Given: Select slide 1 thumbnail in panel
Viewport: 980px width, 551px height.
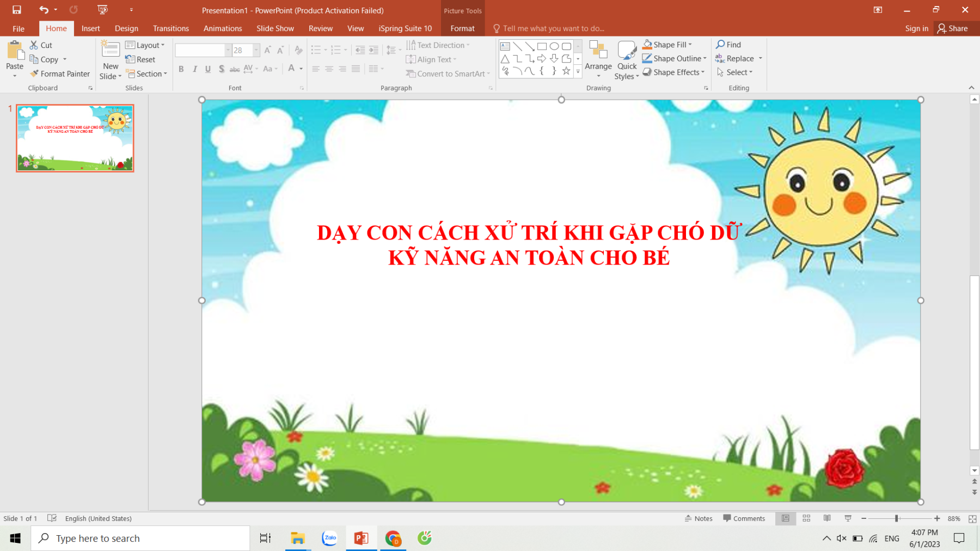Looking at the screenshot, I should tap(75, 138).
